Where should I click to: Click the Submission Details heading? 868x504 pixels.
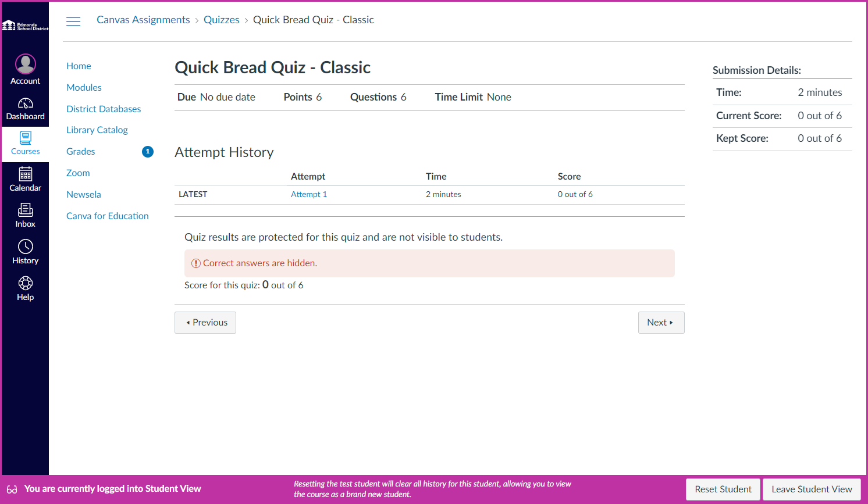click(x=757, y=70)
